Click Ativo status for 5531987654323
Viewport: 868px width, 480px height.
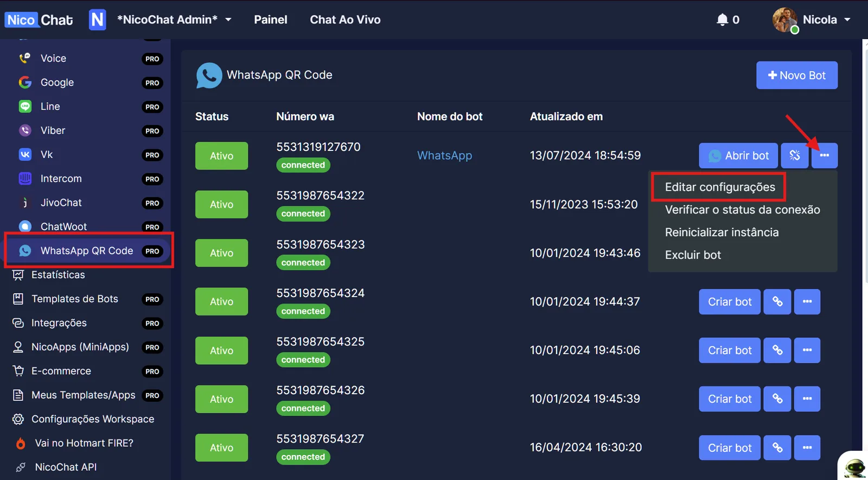(221, 253)
